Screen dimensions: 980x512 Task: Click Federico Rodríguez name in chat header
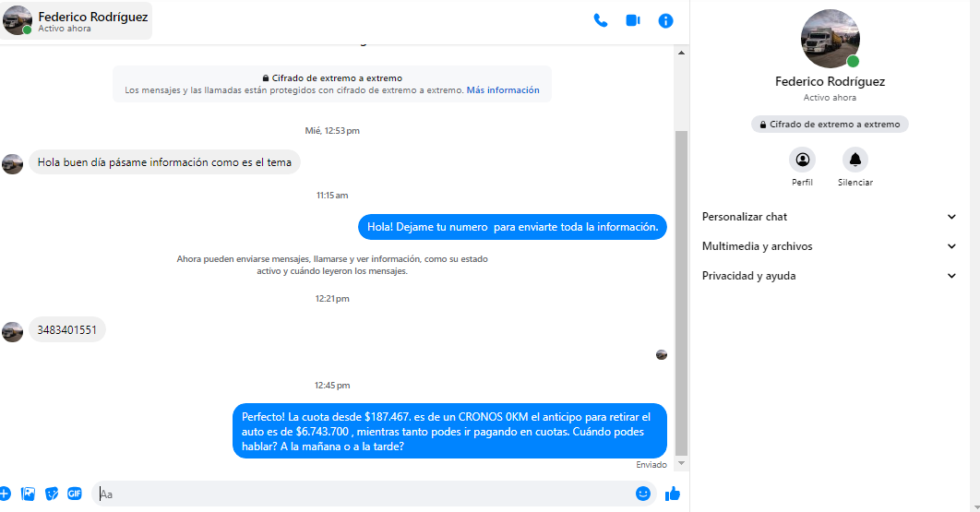point(92,17)
